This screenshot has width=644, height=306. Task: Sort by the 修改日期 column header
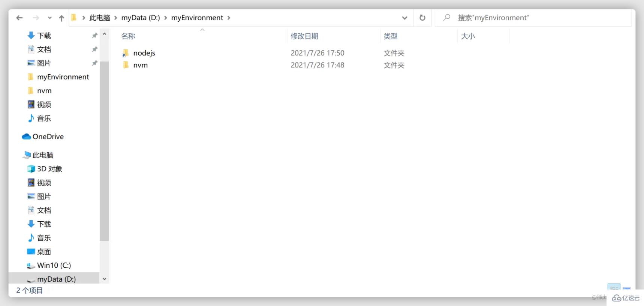(x=304, y=36)
